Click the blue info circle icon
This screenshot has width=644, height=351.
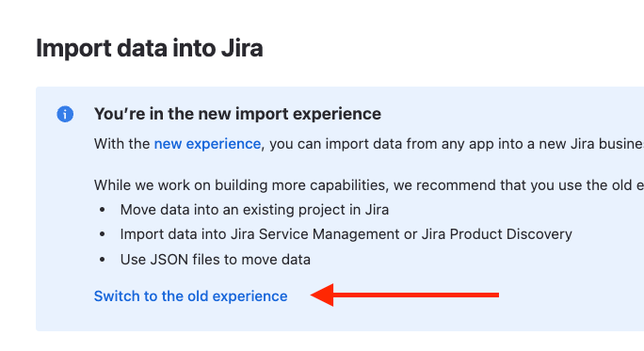coord(65,114)
